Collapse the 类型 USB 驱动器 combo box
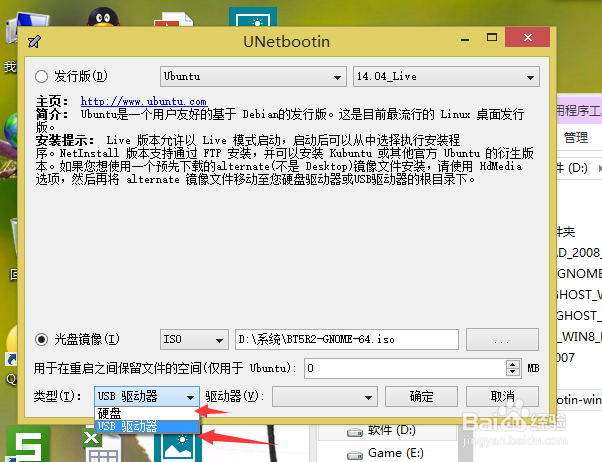Image resolution: width=602 pixels, height=462 pixels. point(147,396)
